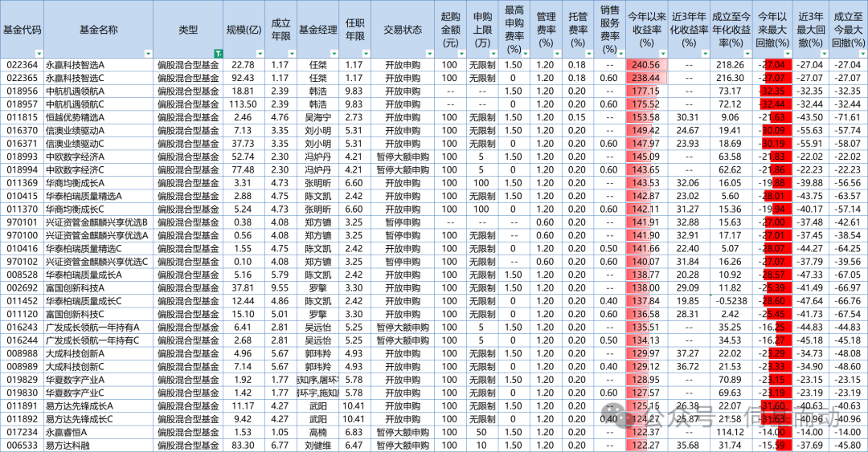
Task: Open the 最高申购费率(%) column filter dropdown
Action: (x=525, y=54)
